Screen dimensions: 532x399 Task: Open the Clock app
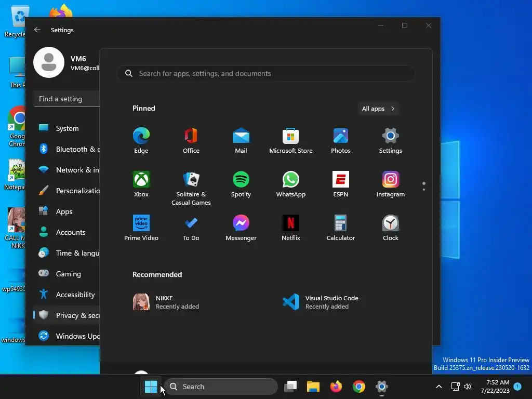coord(391,228)
